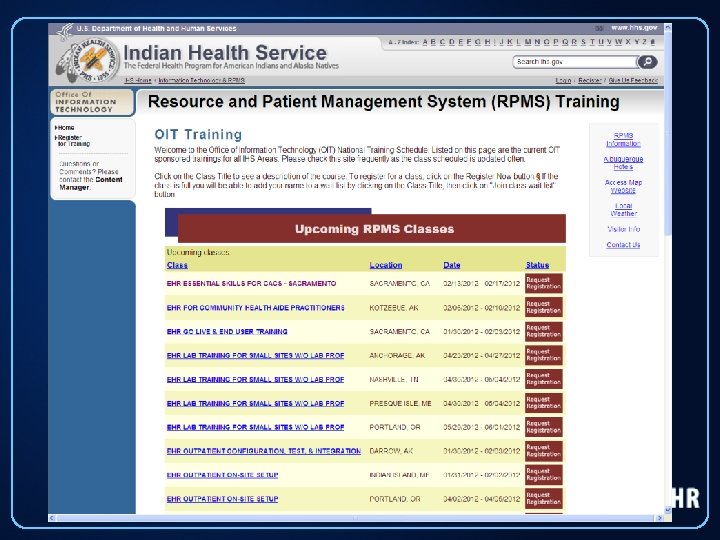This screenshot has height=540, width=720.
Task: Open EHR Lab Training class for Nashville
Action: pos(255,379)
